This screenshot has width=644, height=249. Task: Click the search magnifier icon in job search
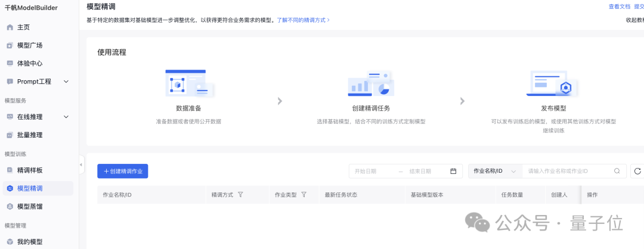tap(617, 171)
